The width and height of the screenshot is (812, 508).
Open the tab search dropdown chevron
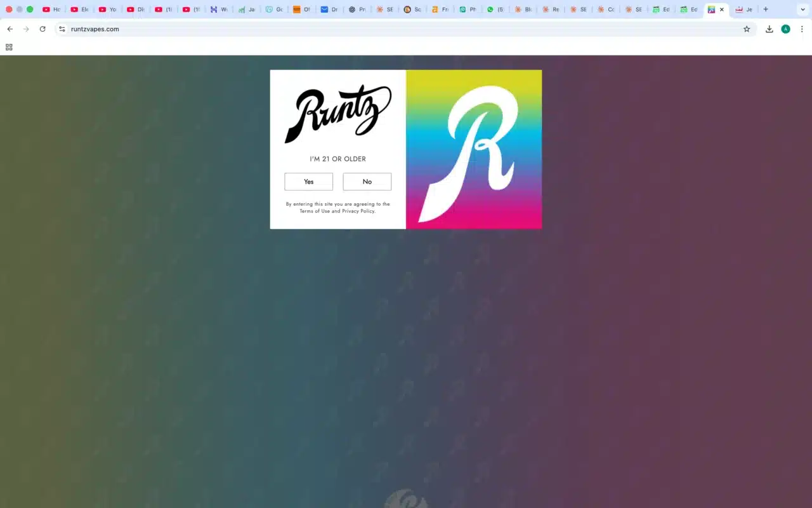coord(802,10)
